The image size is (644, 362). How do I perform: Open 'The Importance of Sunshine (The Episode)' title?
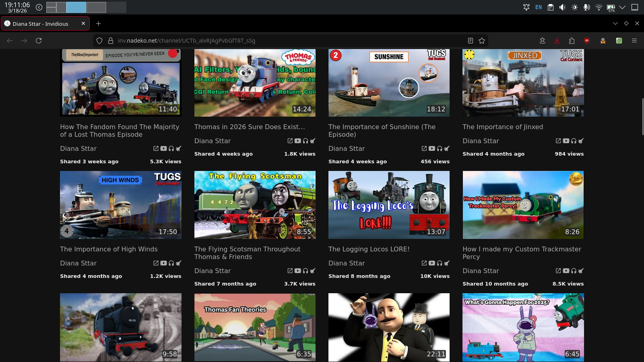tap(382, 131)
